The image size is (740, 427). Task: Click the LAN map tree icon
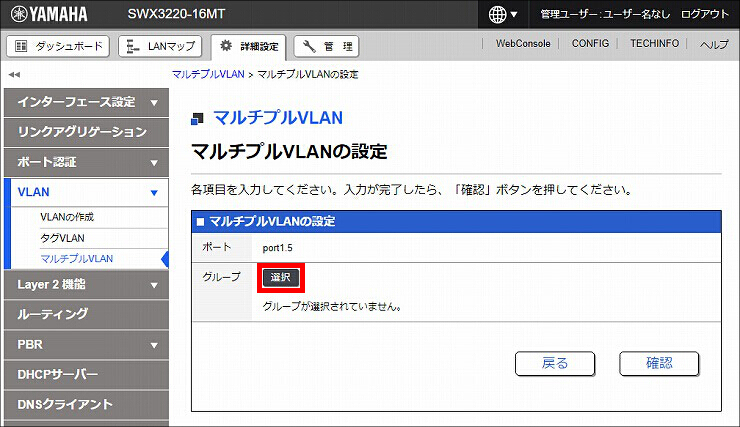pos(133,46)
